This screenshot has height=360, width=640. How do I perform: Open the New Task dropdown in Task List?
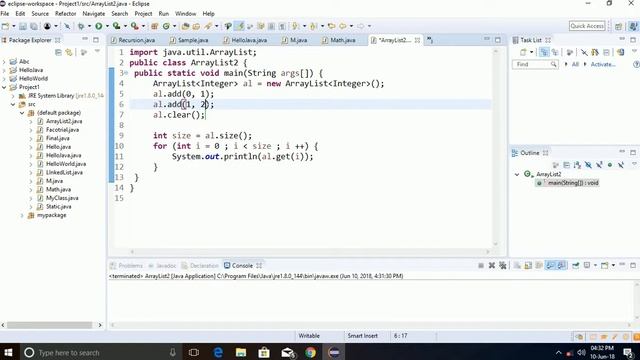531,52
